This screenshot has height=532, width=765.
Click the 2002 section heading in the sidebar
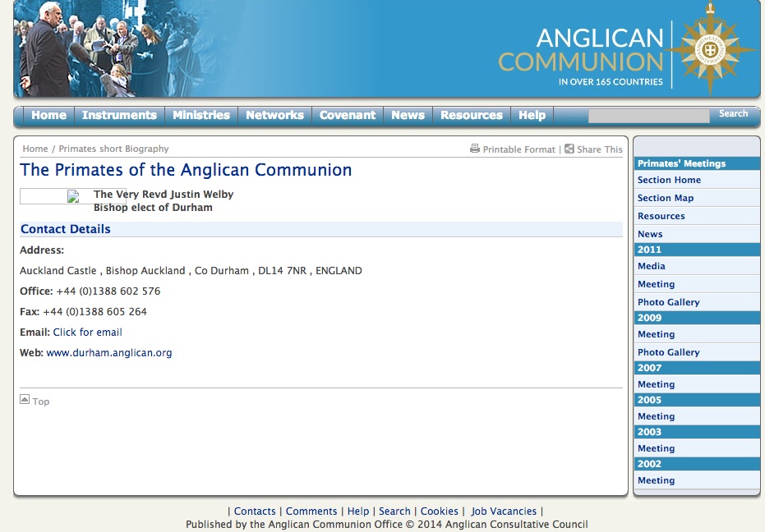[x=697, y=464]
